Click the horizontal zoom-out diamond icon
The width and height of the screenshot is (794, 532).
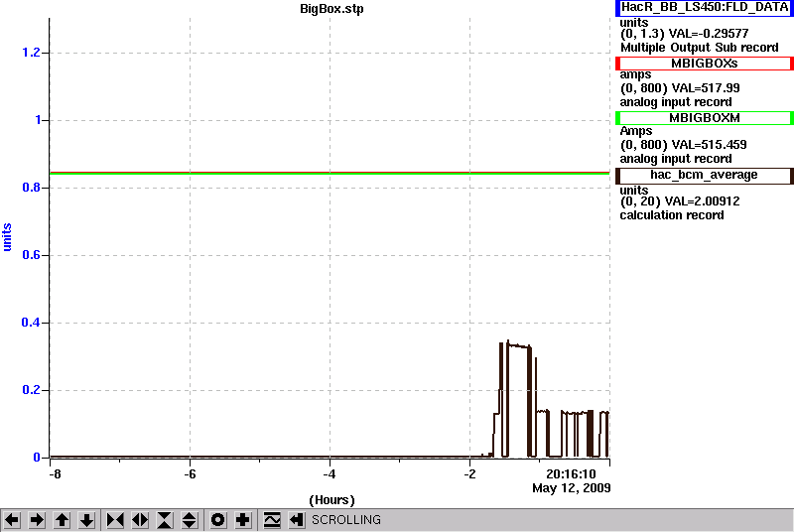click(140, 520)
